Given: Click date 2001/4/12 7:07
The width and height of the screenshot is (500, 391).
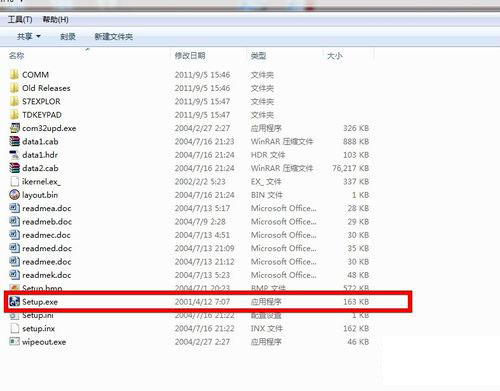Looking at the screenshot, I should [202, 302].
